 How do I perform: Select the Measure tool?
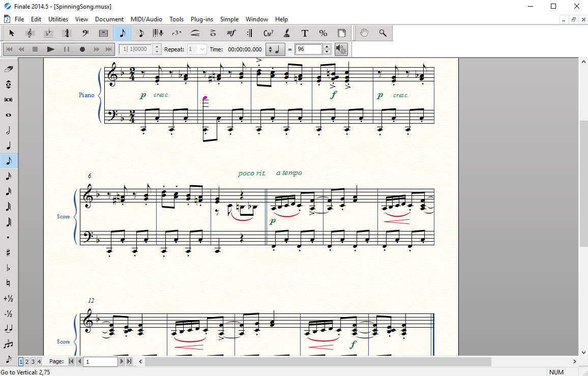pos(104,33)
